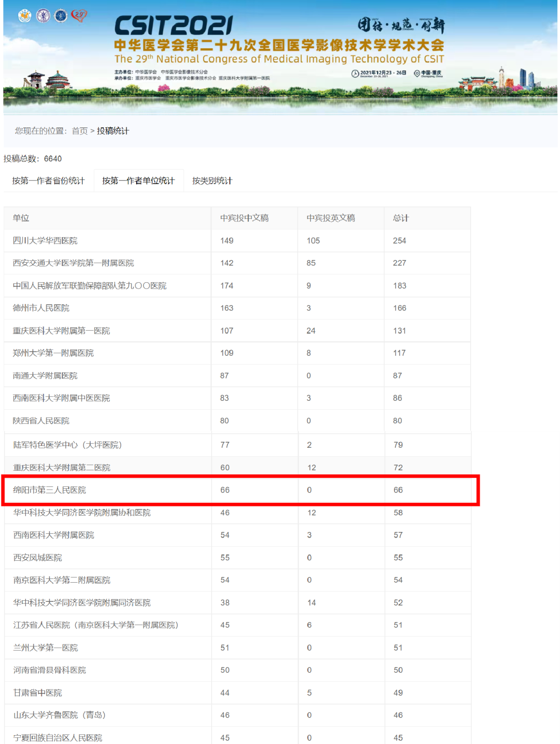Select 南通大学附属医院 in the table
560x744 pixels.
pyautogui.click(x=45, y=376)
